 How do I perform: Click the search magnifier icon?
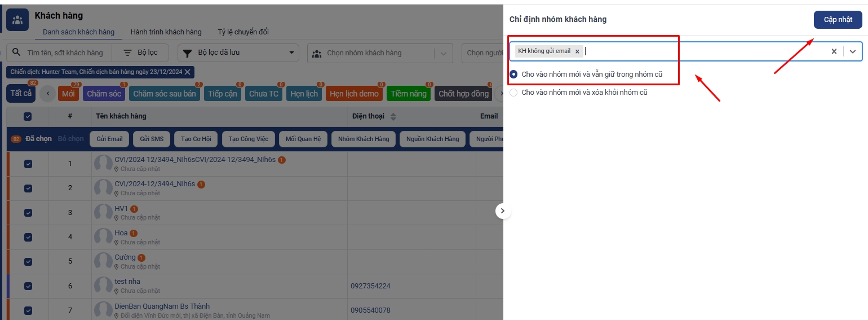coord(16,52)
